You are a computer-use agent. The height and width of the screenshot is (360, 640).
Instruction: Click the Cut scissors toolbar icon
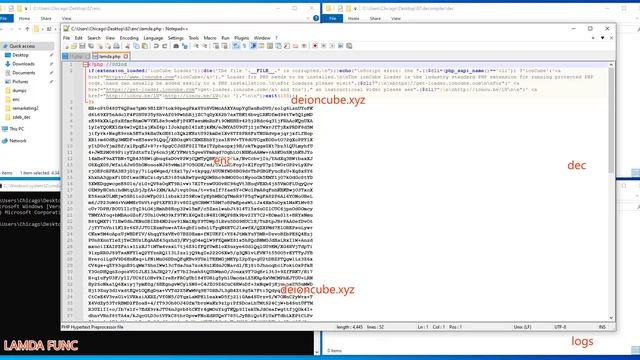pyautogui.click(x=127, y=46)
